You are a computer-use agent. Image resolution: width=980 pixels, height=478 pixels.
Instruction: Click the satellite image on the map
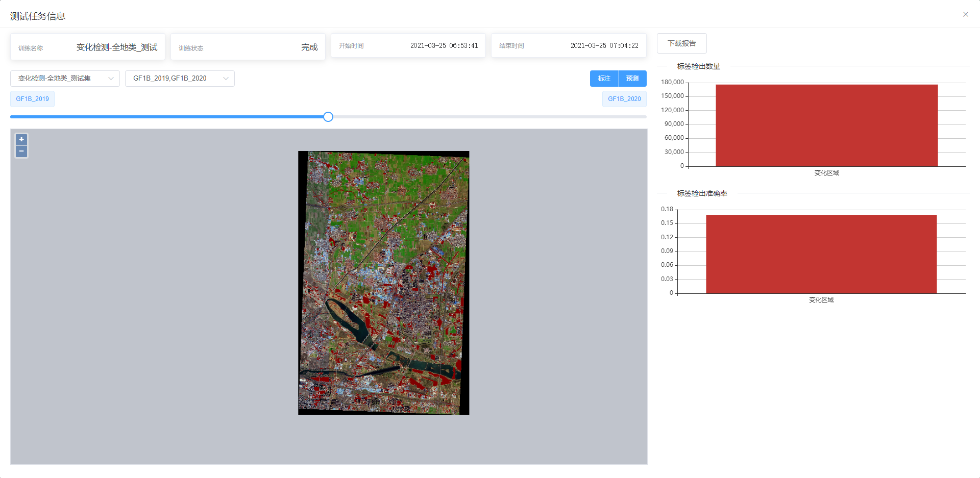click(383, 283)
